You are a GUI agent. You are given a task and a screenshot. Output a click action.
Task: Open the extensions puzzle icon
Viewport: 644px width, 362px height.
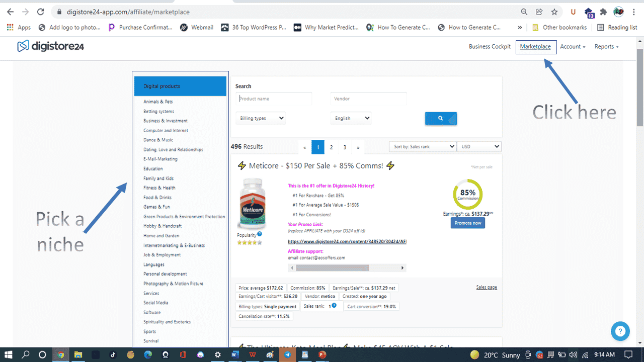[603, 12]
